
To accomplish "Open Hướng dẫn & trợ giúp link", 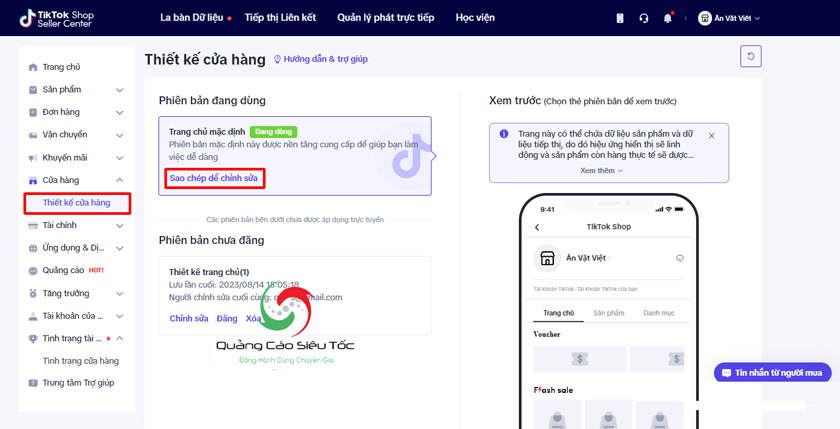I will (320, 60).
